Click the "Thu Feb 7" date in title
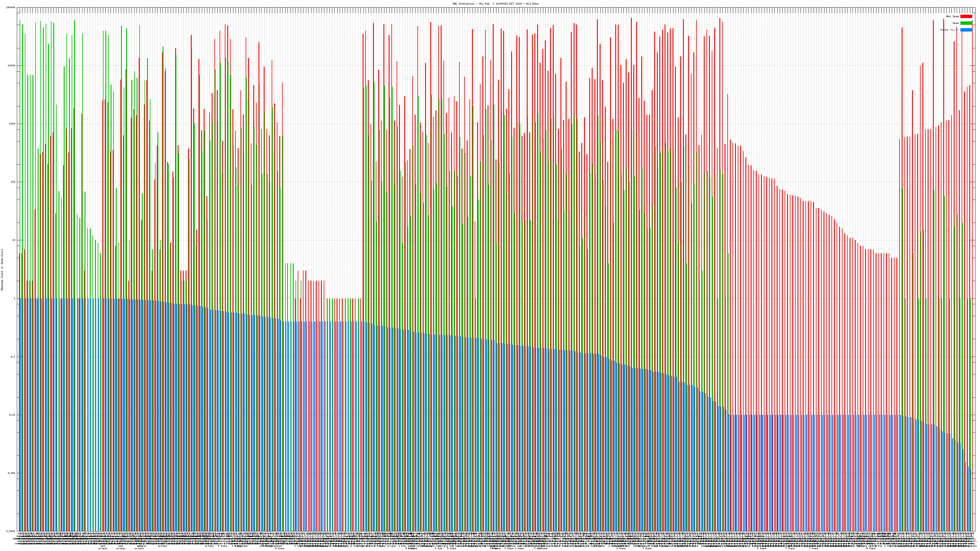The height and width of the screenshot is (551, 980). (x=487, y=4)
